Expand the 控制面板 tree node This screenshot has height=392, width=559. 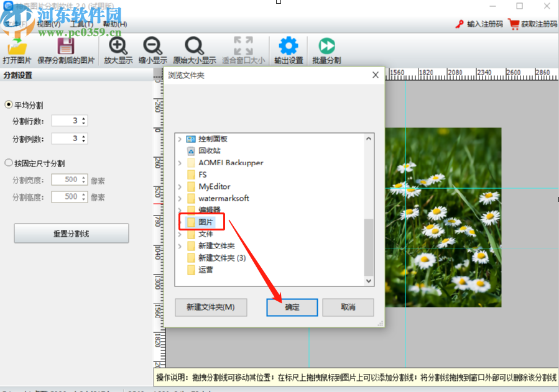(x=180, y=139)
